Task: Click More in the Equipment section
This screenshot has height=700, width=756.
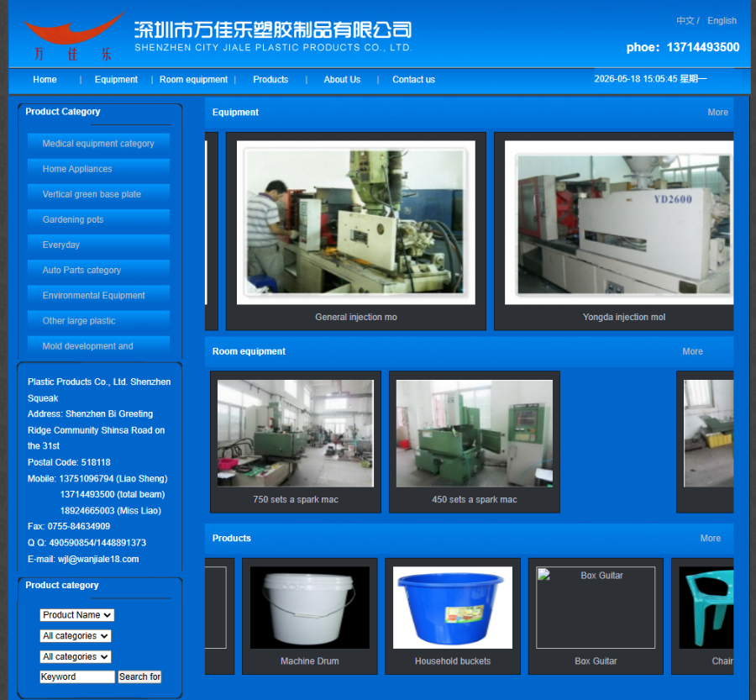Action: [x=717, y=113]
